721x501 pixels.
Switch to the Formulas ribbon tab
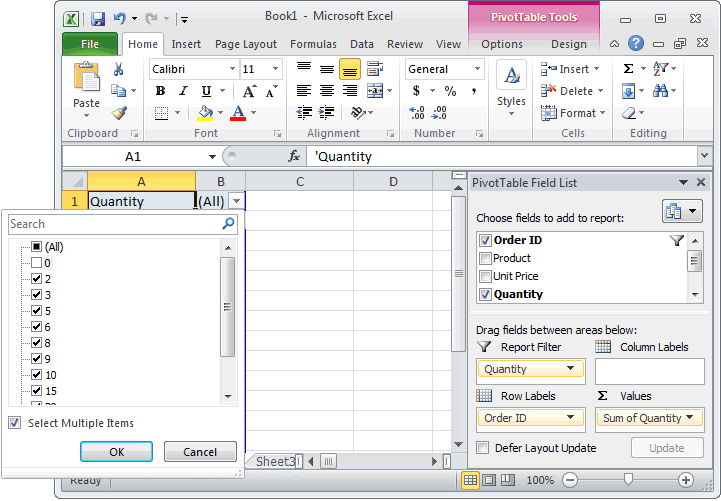pos(313,44)
